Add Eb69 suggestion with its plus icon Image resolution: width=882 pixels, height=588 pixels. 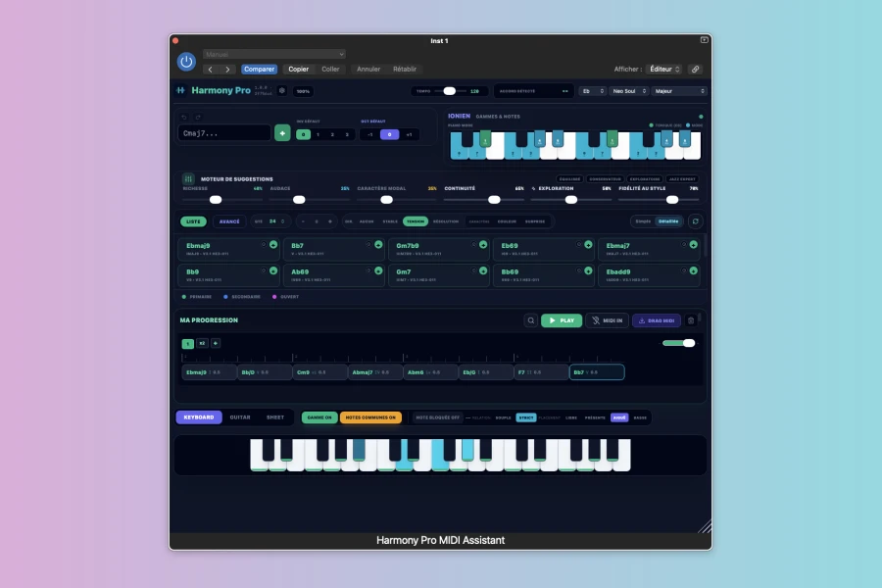click(588, 245)
